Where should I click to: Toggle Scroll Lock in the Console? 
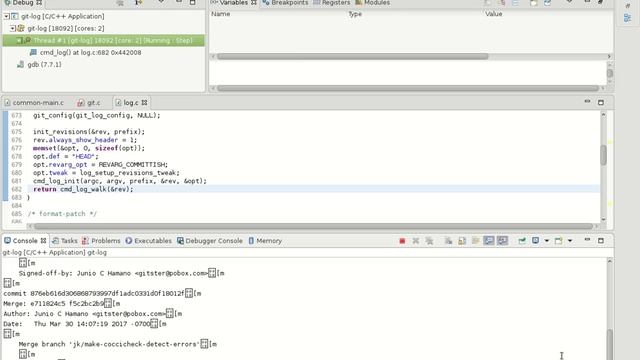[x=462, y=241]
